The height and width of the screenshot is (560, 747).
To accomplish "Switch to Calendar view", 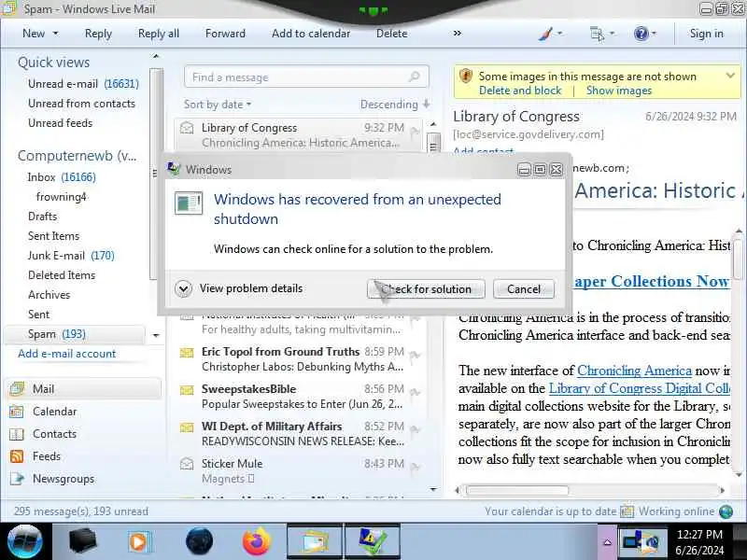I will pyautogui.click(x=54, y=412).
